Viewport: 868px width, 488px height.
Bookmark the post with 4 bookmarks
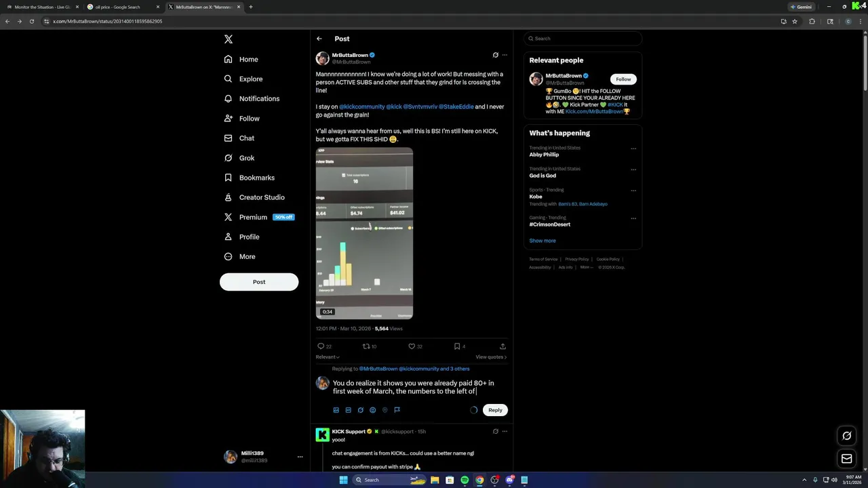[457, 346]
